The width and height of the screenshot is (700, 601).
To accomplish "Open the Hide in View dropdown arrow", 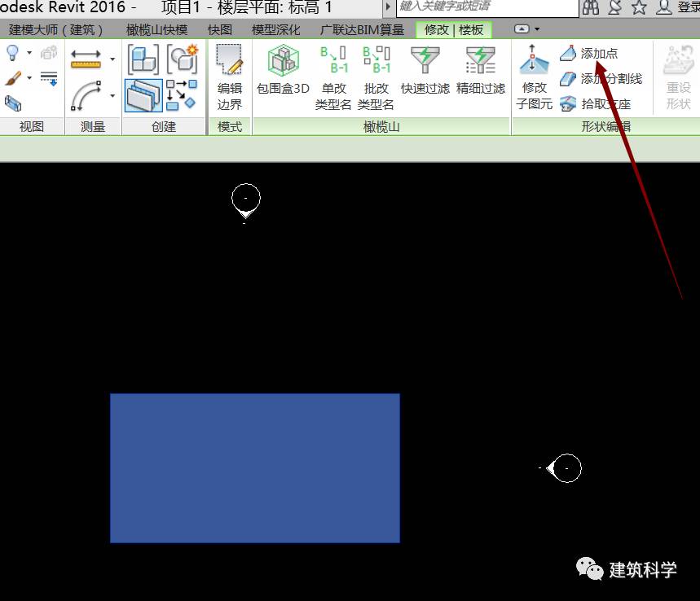I will tap(29, 53).
